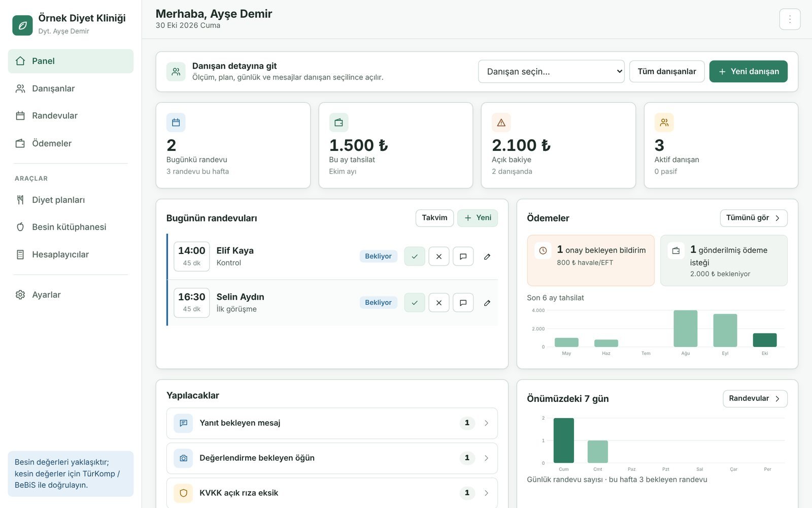Click the green leaf clinic logo
The width and height of the screenshot is (812, 508).
(22, 25)
